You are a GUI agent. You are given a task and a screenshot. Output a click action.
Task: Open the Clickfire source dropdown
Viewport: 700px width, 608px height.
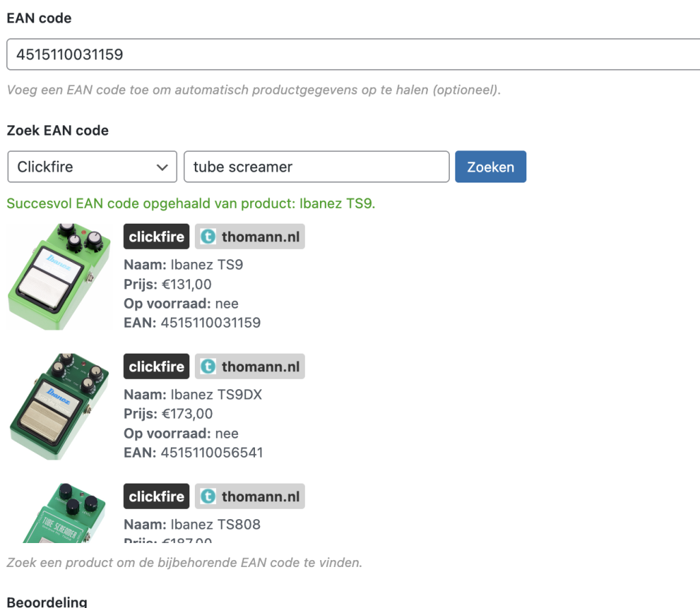pos(92,167)
